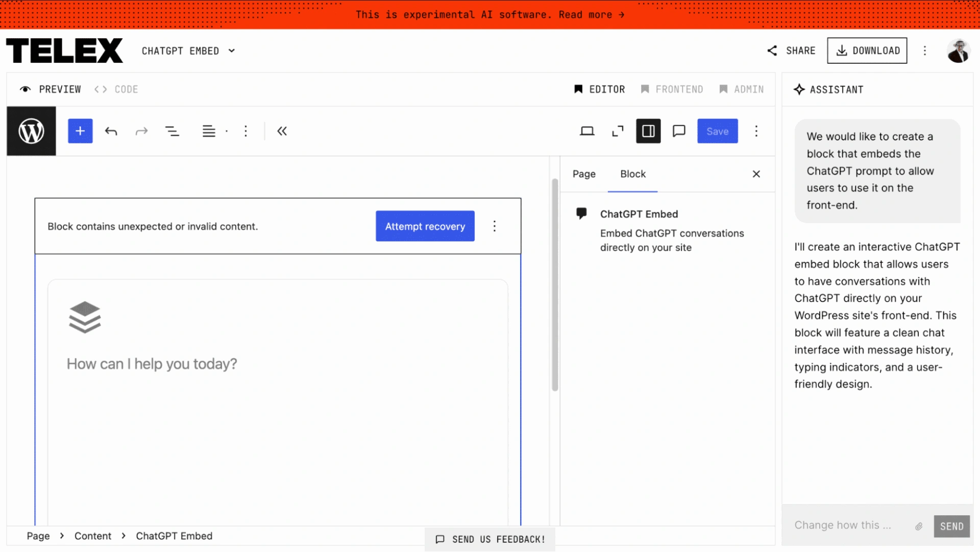Collapse toolbar with double chevron icon
The width and height of the screenshot is (980, 552).
coord(282,131)
